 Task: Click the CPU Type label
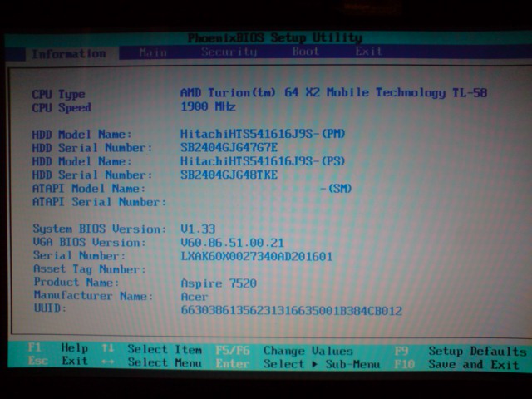click(58, 94)
